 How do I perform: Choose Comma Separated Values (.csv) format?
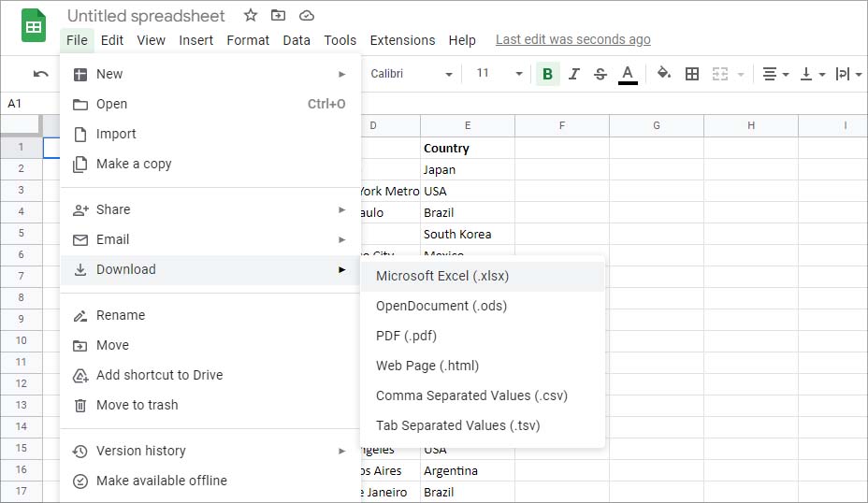(471, 395)
